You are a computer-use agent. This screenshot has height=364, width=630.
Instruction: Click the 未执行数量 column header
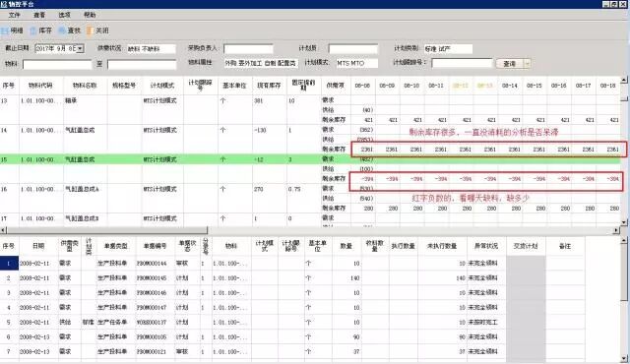[442, 246]
